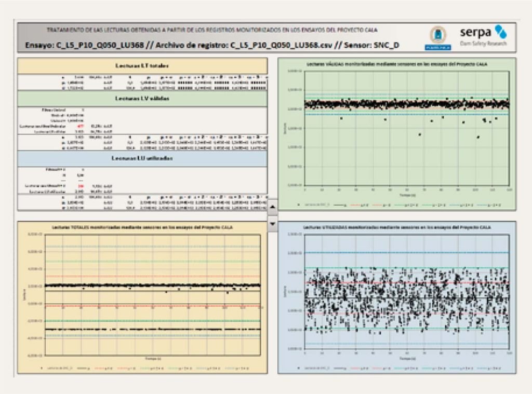Viewport: 532px width, 394px height.
Task: Select the Lecturas UTILIZADAS chart title
Action: (x=397, y=227)
